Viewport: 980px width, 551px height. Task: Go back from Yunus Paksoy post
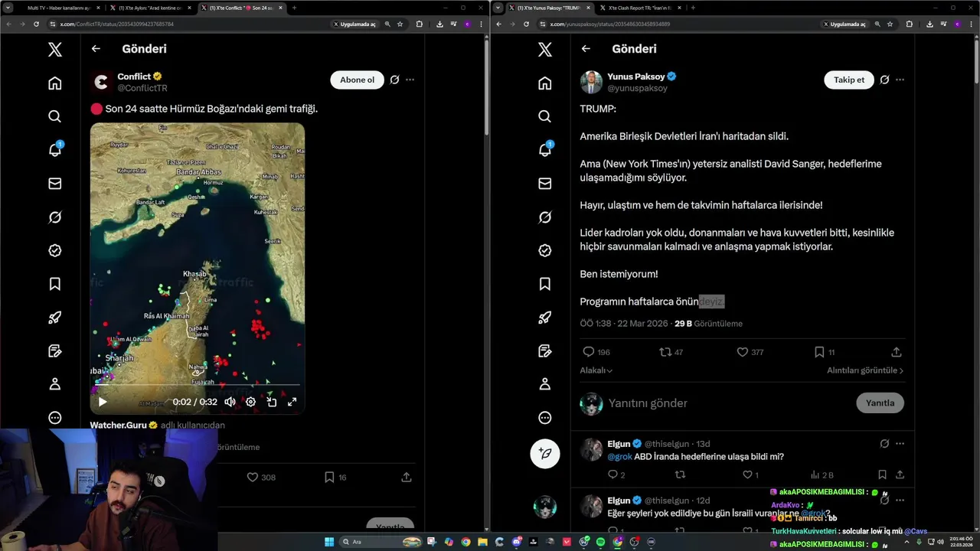[586, 49]
